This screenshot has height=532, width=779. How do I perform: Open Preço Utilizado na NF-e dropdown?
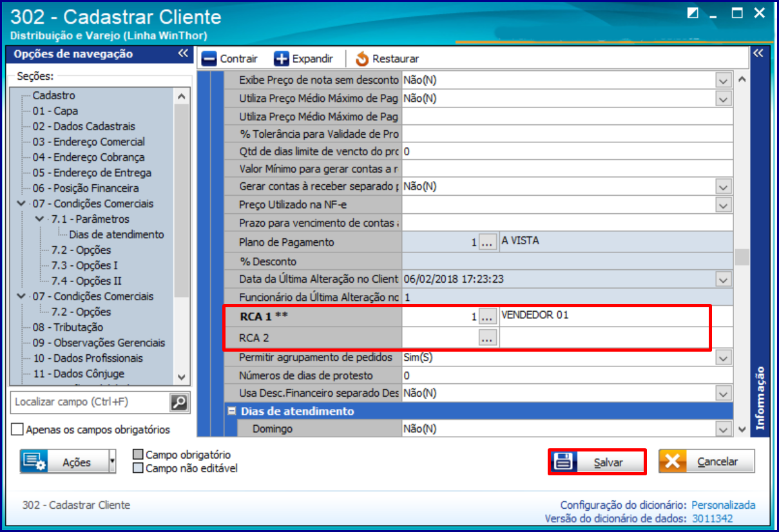coord(724,205)
